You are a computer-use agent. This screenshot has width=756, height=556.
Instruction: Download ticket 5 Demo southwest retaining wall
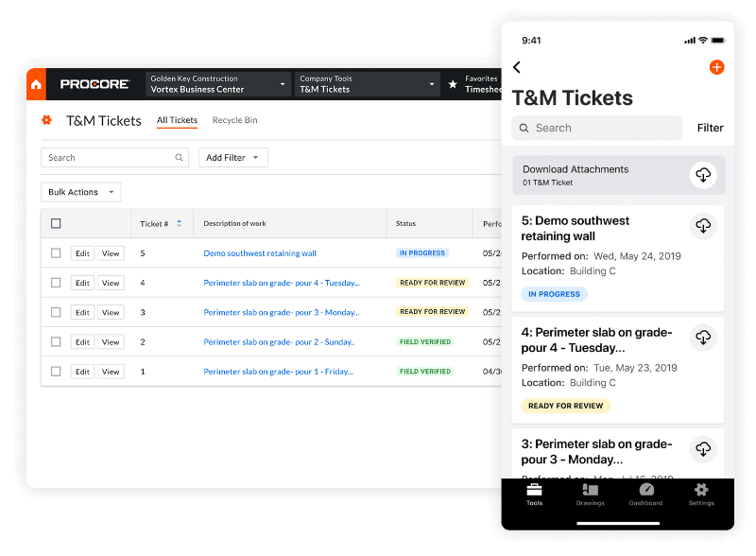click(702, 226)
